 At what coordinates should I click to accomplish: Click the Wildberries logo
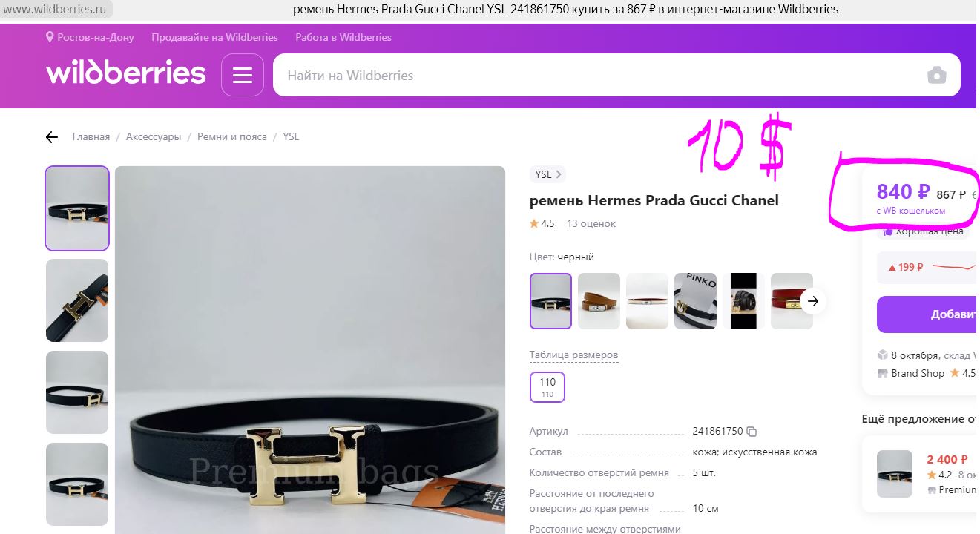(126, 73)
